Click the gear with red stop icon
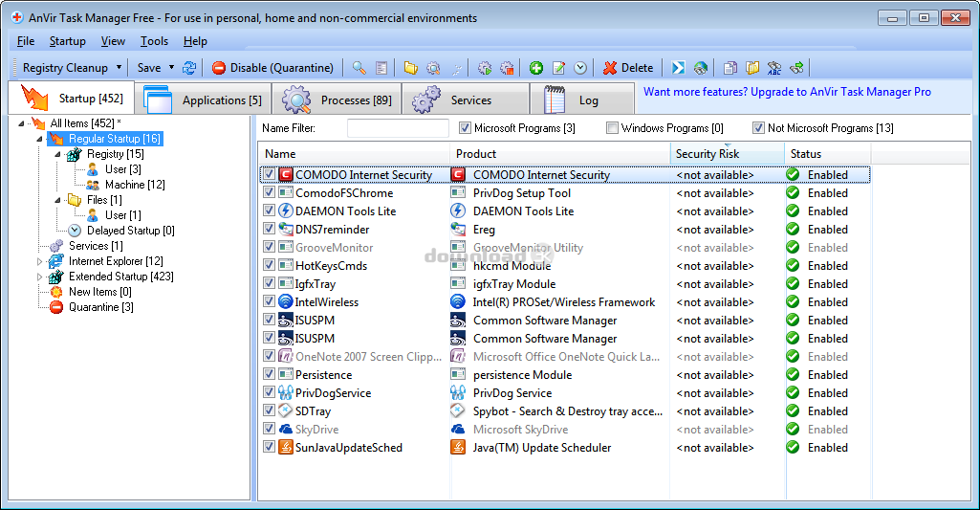 point(507,68)
